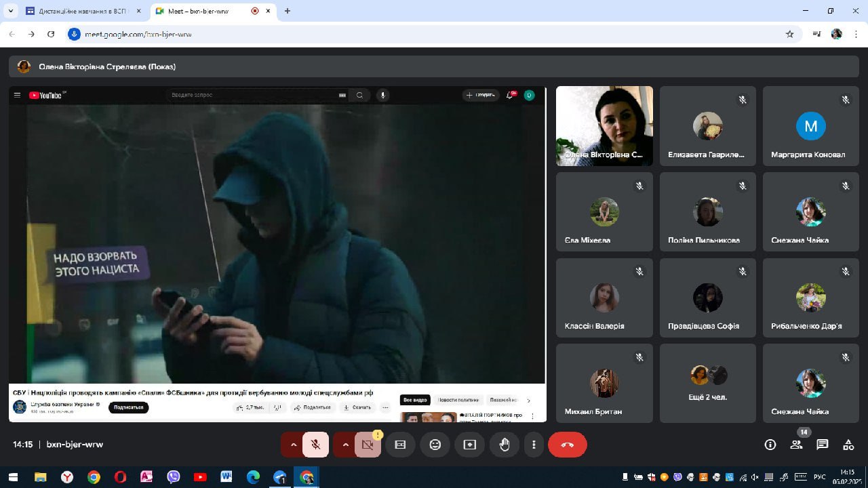Click the YouTube logo

click(x=45, y=96)
